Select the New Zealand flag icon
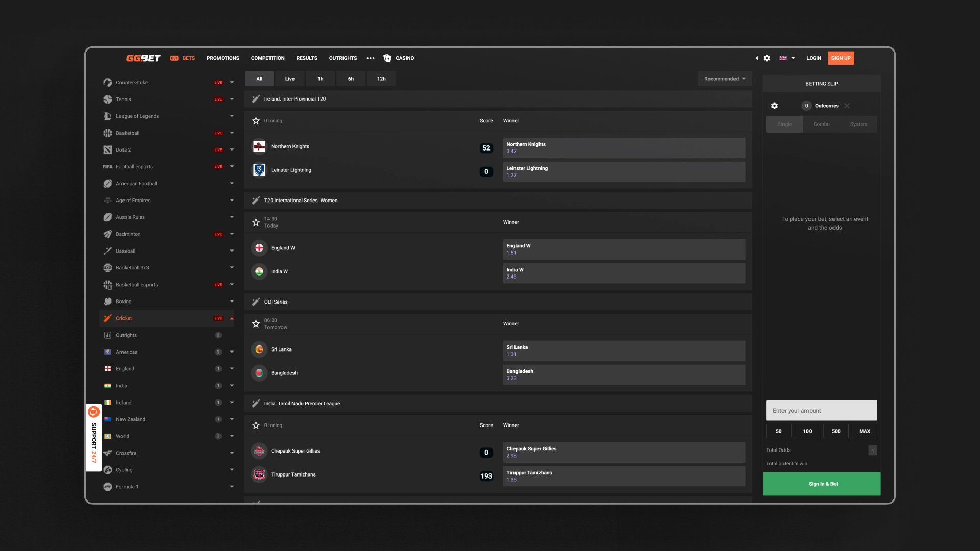Screen dimensions: 980x551 pos(108,419)
